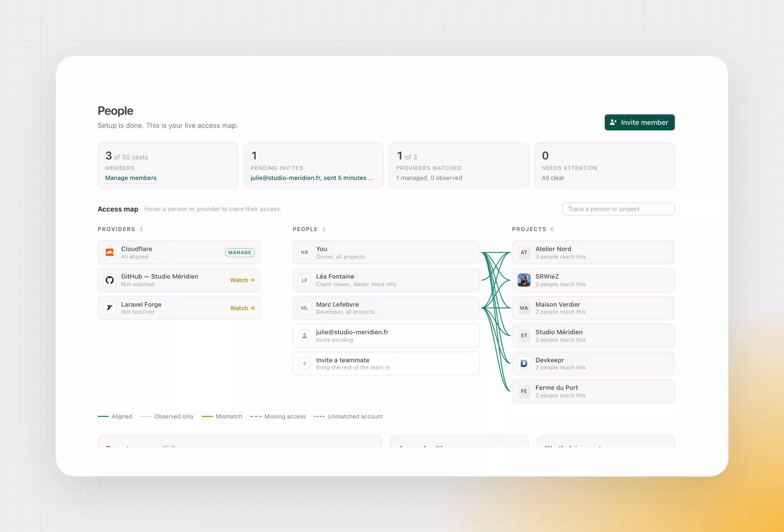This screenshot has height=532, width=784.
Task: Click the SRWieZ project avatar photo
Action: click(x=524, y=280)
